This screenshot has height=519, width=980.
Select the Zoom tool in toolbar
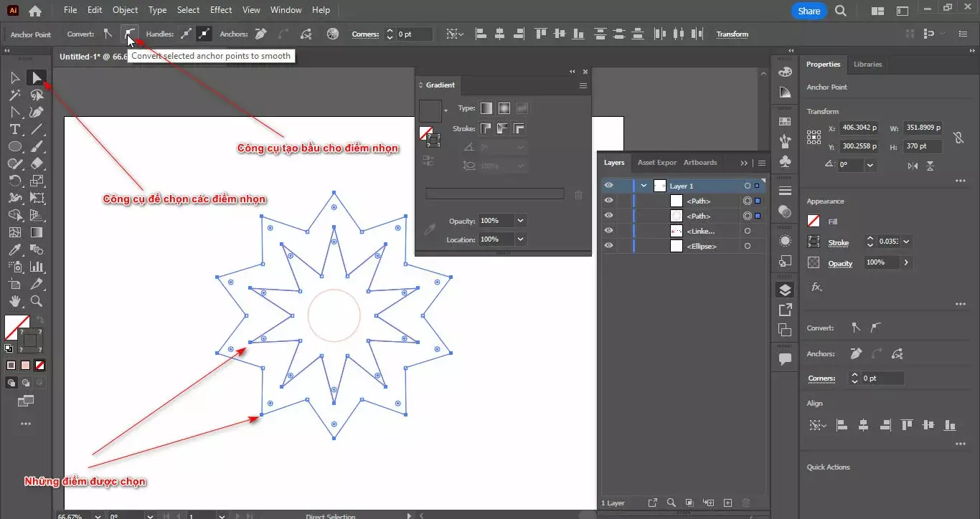[x=37, y=301]
